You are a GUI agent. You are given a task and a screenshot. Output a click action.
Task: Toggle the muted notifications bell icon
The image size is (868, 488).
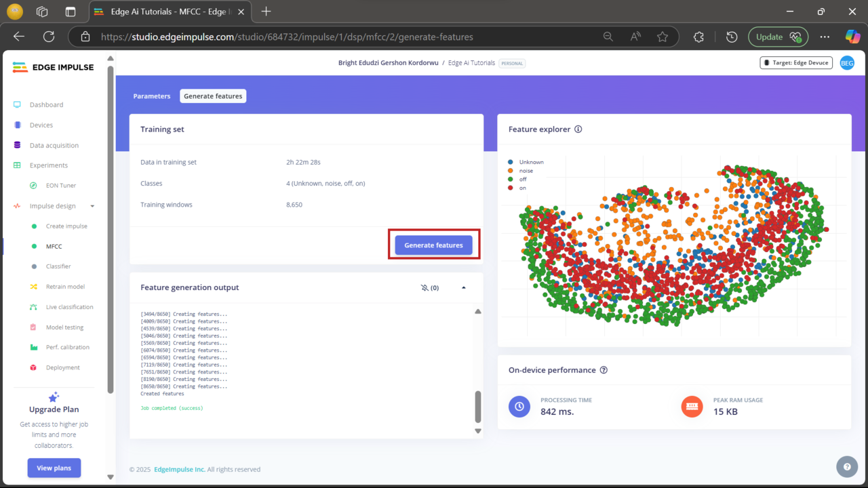tap(425, 288)
